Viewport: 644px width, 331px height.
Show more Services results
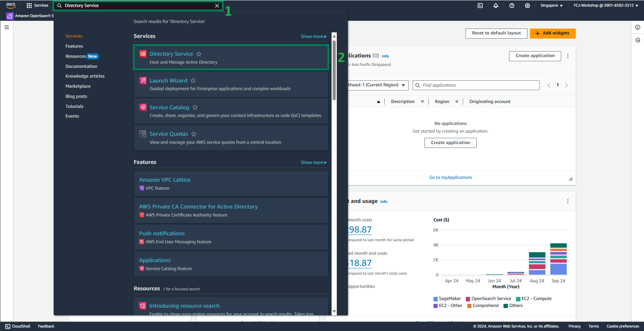pos(313,37)
